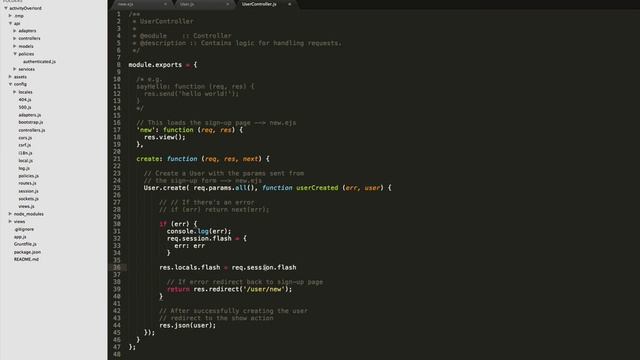640x360 pixels.
Task: Open i18n.js in the sidebar
Action: (x=25, y=153)
